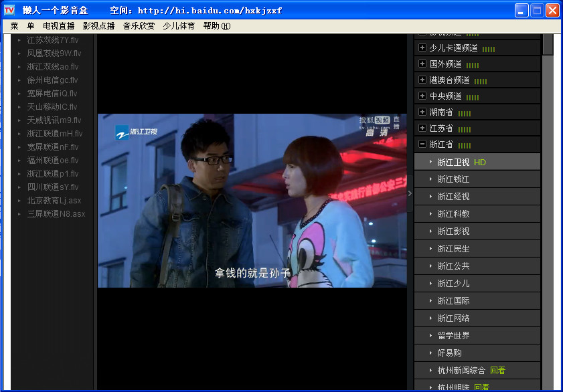Select the 浙江公共 channel

477,266
